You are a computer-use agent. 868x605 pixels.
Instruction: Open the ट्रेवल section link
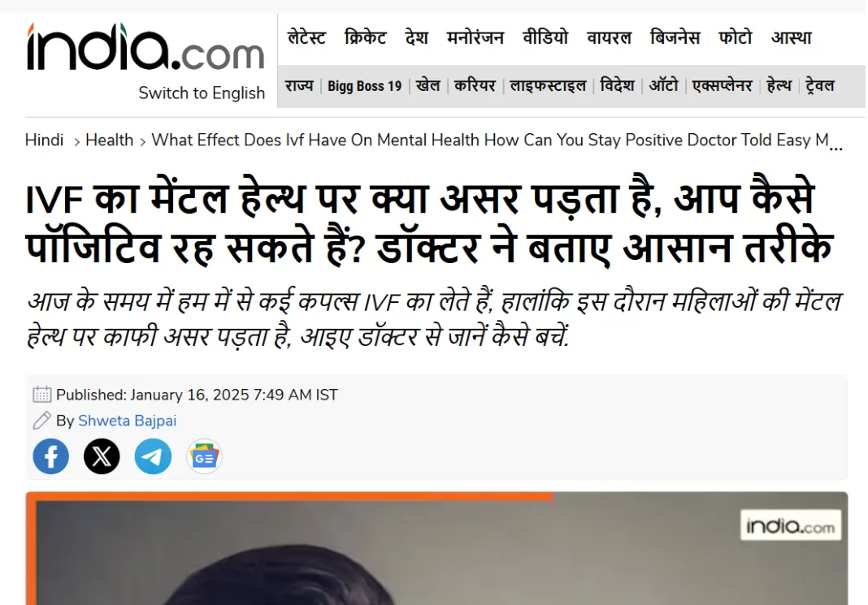(820, 86)
